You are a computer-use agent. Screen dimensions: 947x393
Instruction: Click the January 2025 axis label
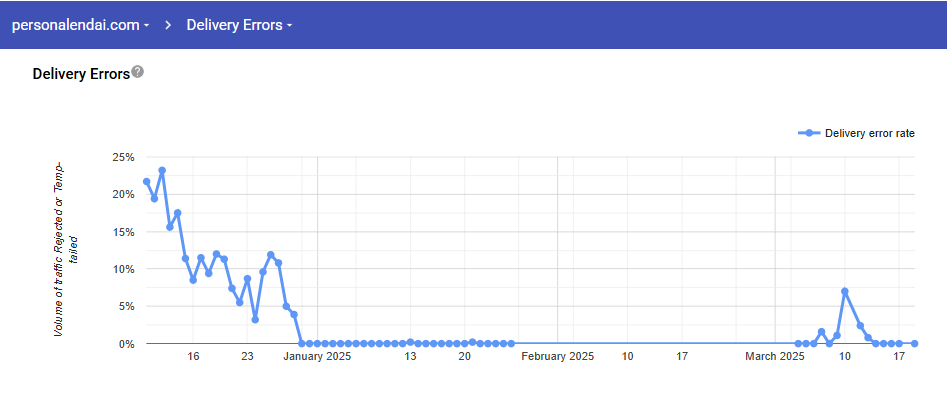317,356
